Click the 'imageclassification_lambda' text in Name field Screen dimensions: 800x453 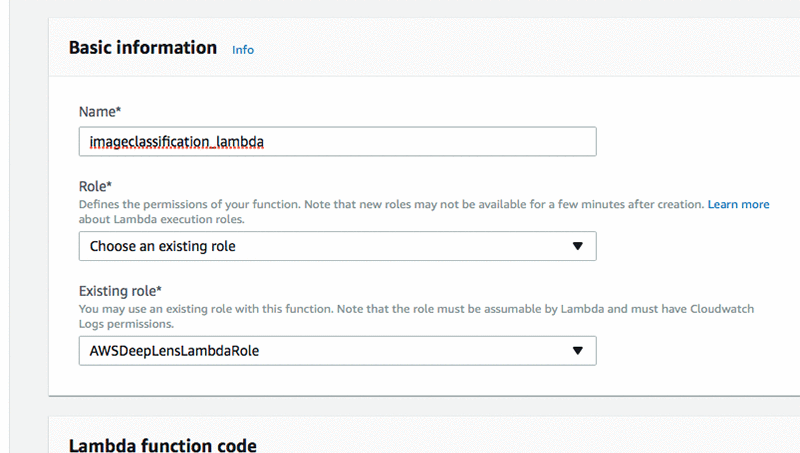(x=177, y=142)
